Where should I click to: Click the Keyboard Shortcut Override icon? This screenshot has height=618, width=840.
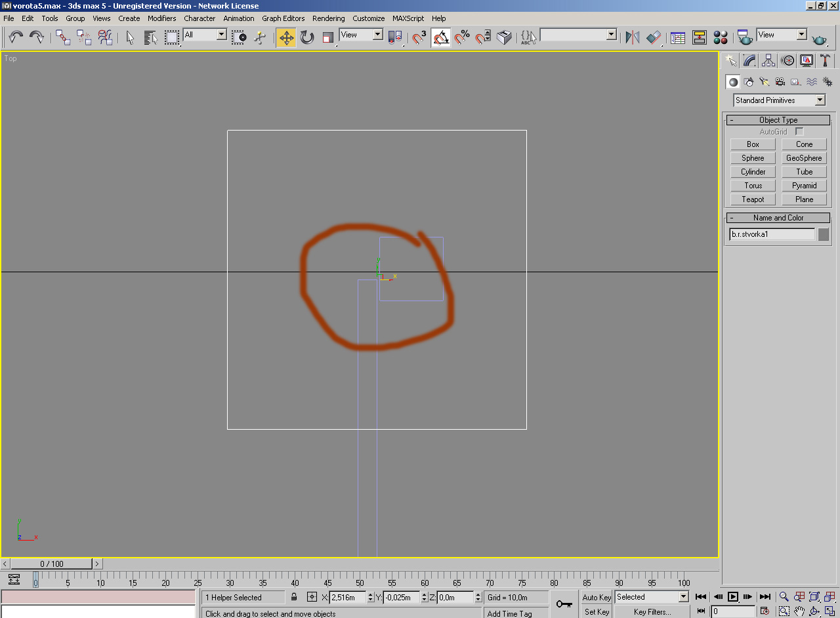504,37
